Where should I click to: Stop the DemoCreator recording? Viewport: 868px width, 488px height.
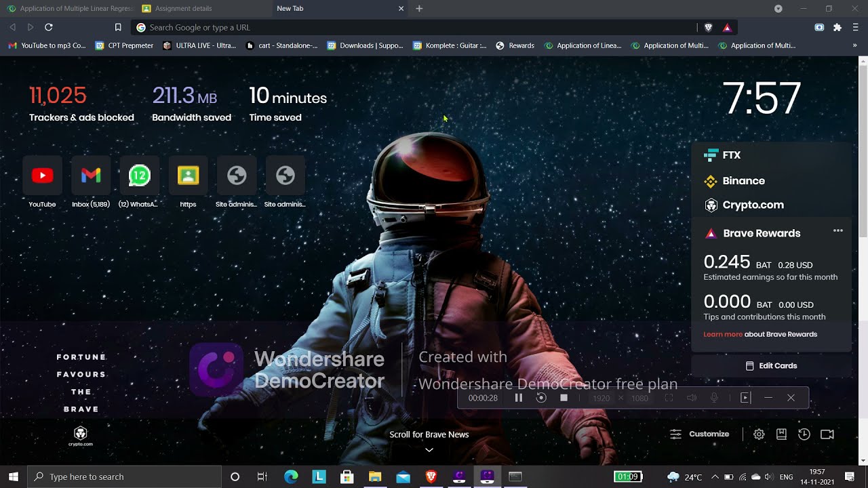(564, 398)
